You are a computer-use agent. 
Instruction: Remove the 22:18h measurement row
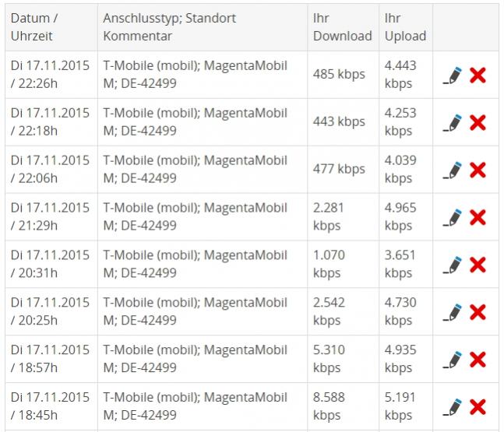pos(478,122)
